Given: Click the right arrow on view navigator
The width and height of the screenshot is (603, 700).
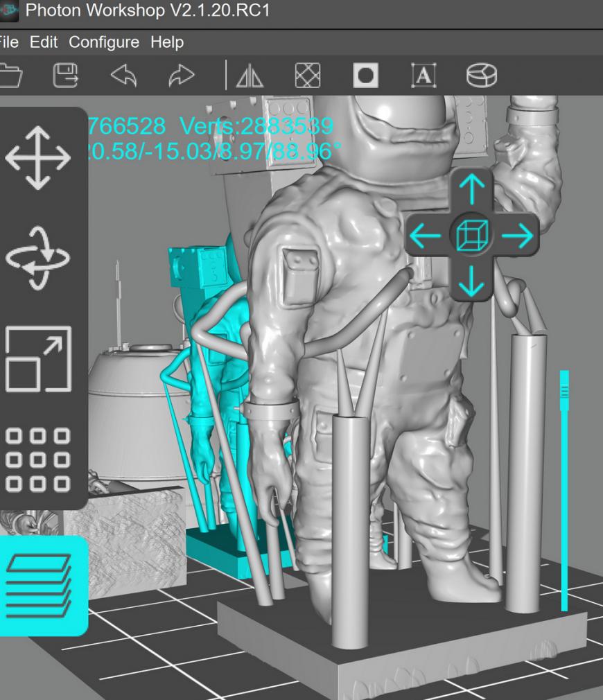Looking at the screenshot, I should coord(518,237).
